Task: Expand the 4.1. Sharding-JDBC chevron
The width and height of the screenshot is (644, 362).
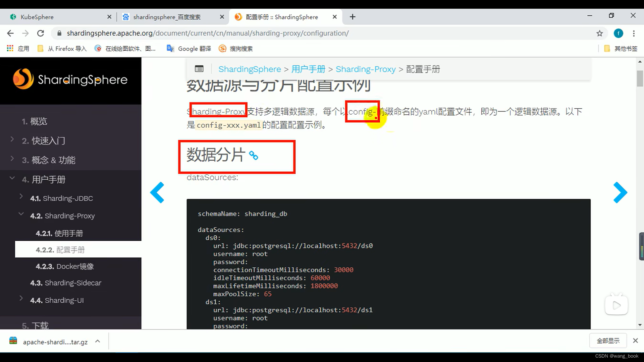Action: pos(21,197)
